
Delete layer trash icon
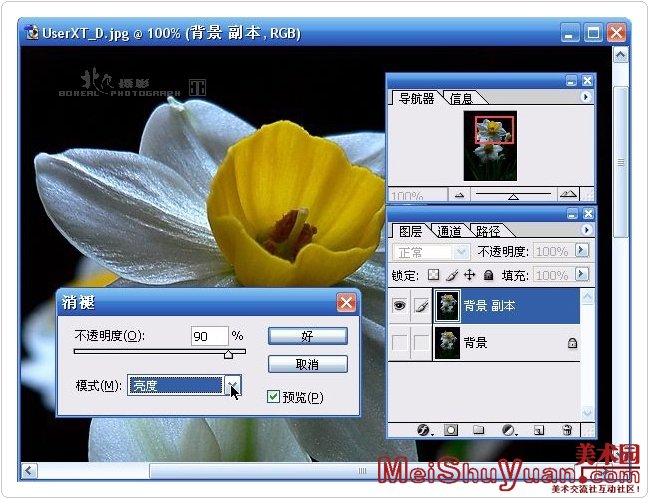[567, 430]
